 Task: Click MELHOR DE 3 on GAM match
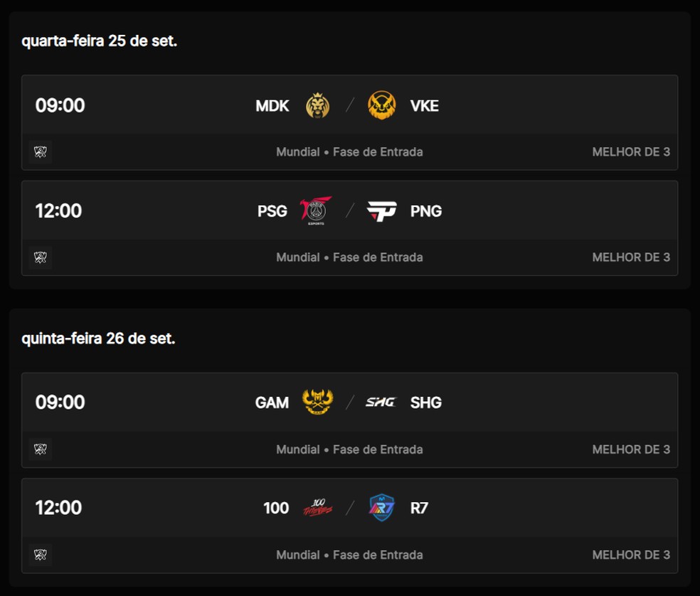tap(631, 449)
